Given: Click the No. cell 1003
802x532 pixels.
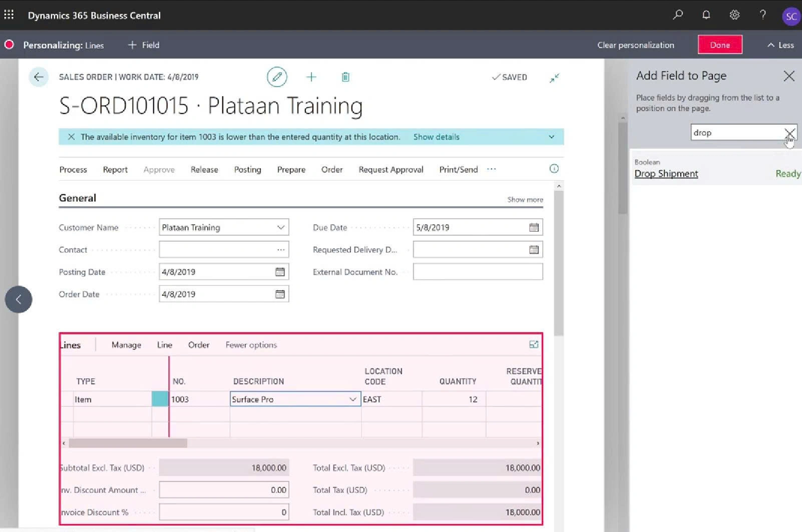Looking at the screenshot, I should (x=199, y=399).
